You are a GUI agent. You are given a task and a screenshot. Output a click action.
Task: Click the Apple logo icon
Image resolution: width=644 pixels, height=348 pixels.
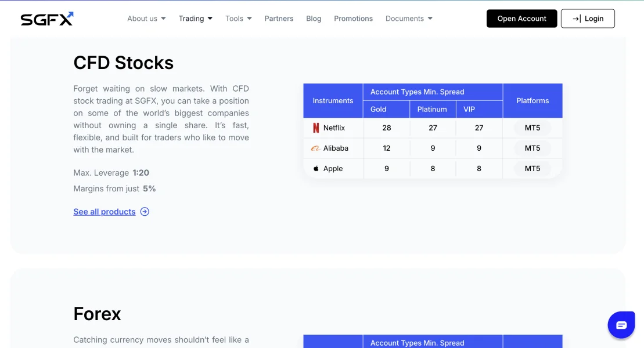316,169
